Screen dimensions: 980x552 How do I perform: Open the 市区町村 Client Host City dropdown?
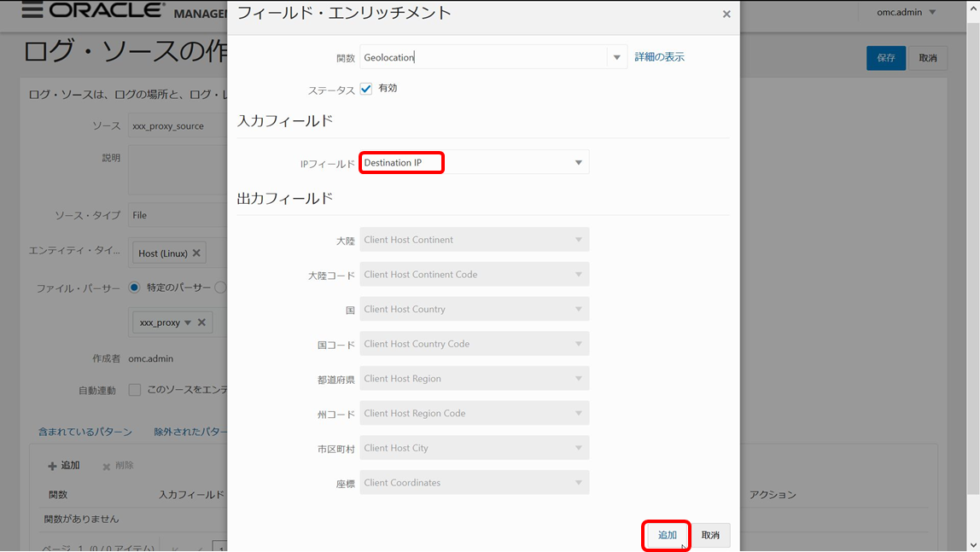point(475,448)
